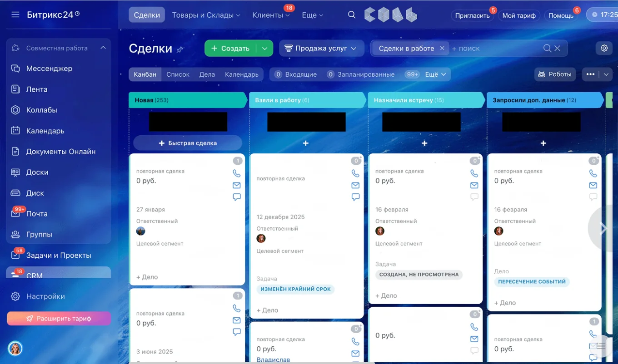Click the email envelope icon on a deal card
The width and height of the screenshot is (618, 364).
tap(236, 185)
